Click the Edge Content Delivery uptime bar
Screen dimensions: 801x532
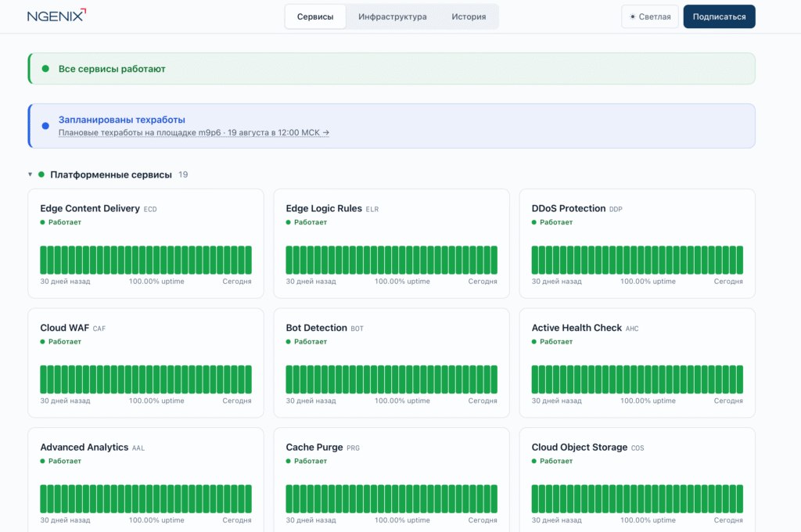[145, 260]
